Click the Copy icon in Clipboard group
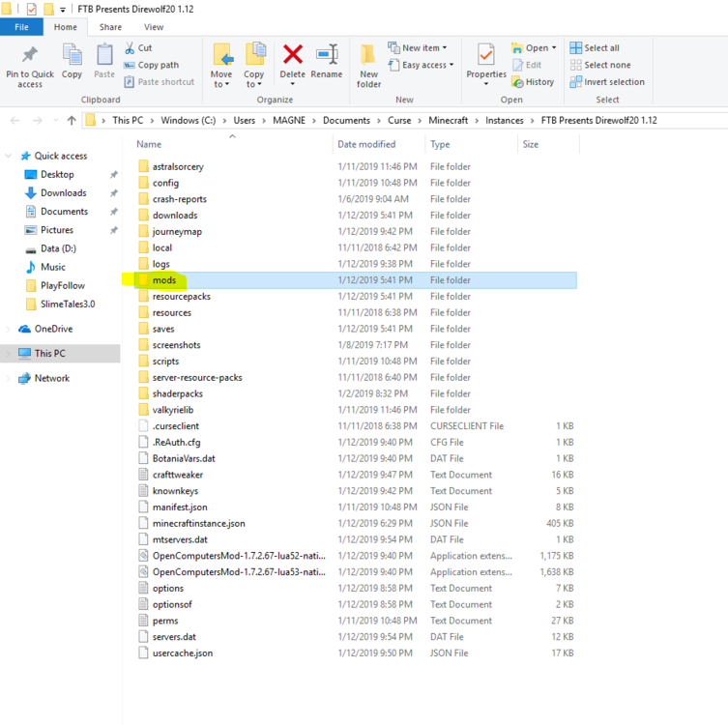Viewport: 728px width, 725px height. (72, 58)
